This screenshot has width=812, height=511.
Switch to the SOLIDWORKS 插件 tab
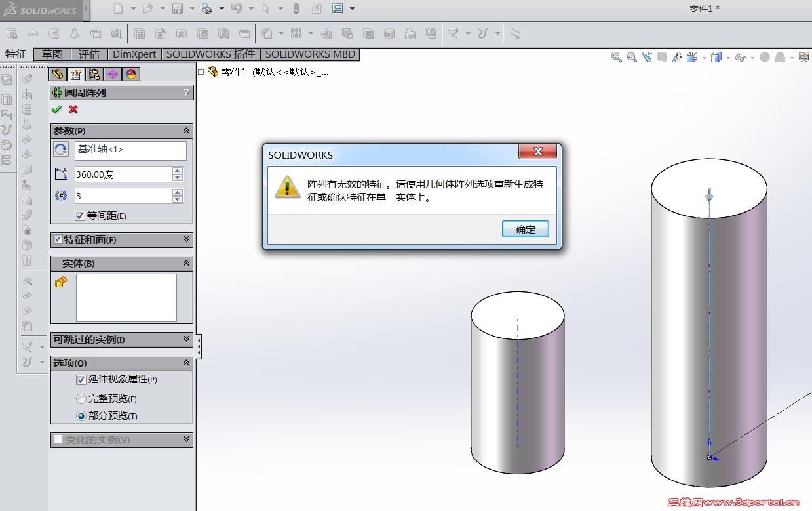[210, 54]
